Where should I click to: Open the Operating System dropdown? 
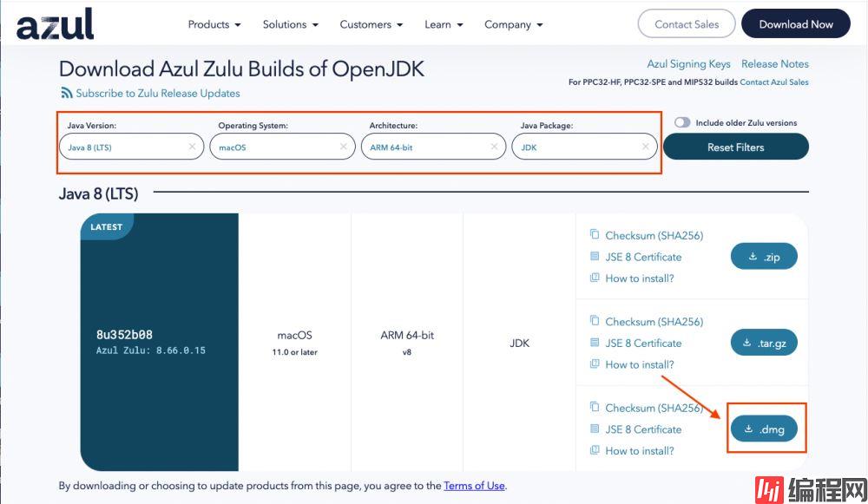[x=273, y=147]
